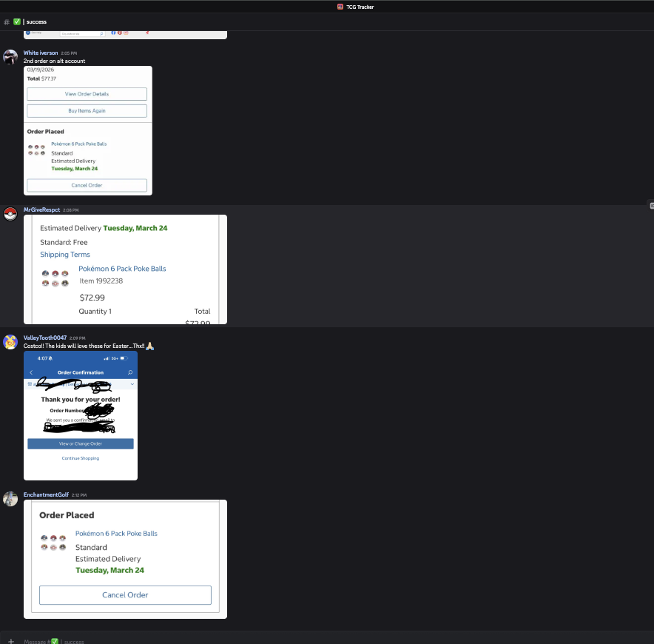The width and height of the screenshot is (654, 644).
Task: Open MrGiveRespct's $72.99 order screenshot
Action: pos(126,269)
